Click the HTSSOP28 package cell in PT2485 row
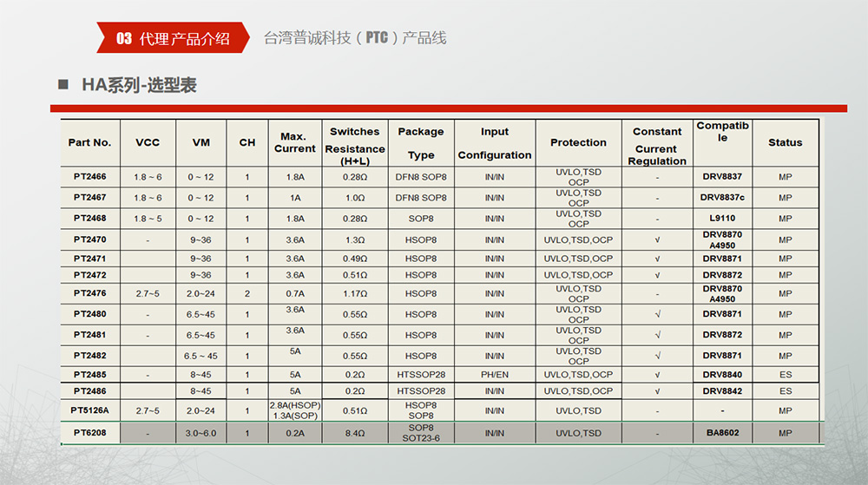This screenshot has width=868, height=485. pos(421,375)
